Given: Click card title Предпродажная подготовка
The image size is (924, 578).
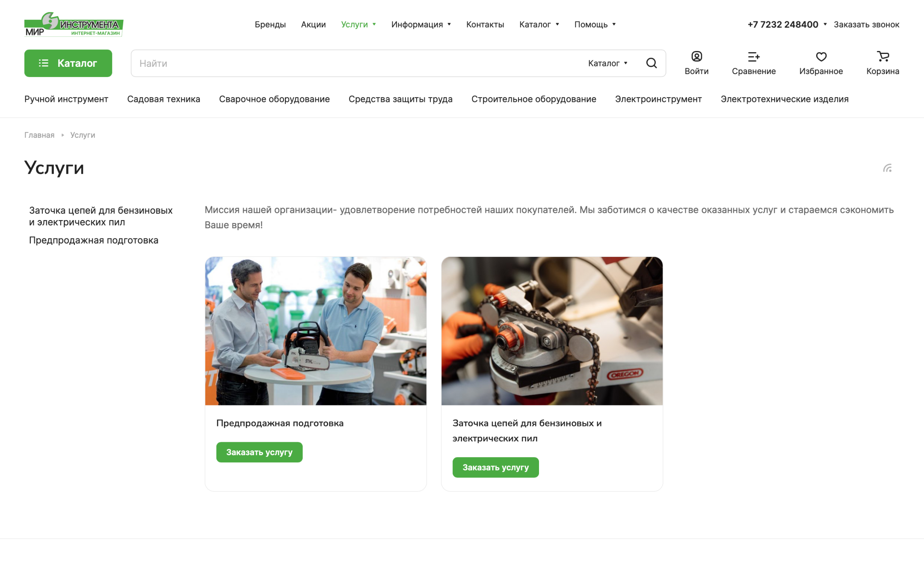Looking at the screenshot, I should (280, 423).
